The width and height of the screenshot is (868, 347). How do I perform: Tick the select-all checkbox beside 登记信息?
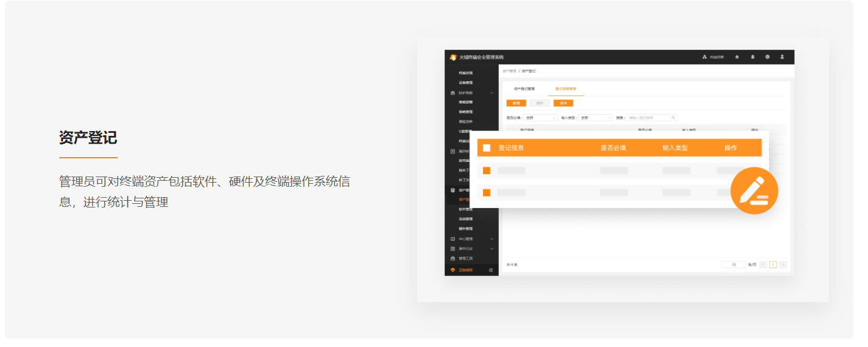[x=486, y=148]
